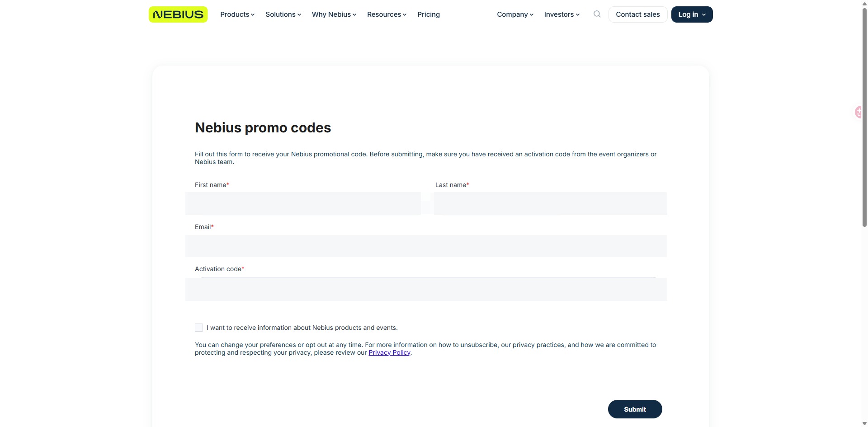Image resolution: width=868 pixels, height=427 pixels.
Task: Expand the Products menu
Action: pyautogui.click(x=237, y=14)
